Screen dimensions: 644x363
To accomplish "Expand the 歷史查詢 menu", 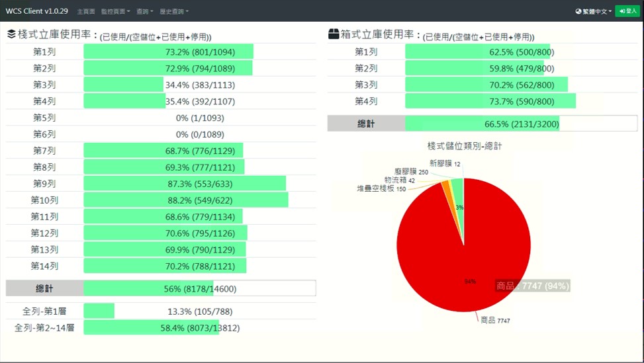I will point(173,11).
